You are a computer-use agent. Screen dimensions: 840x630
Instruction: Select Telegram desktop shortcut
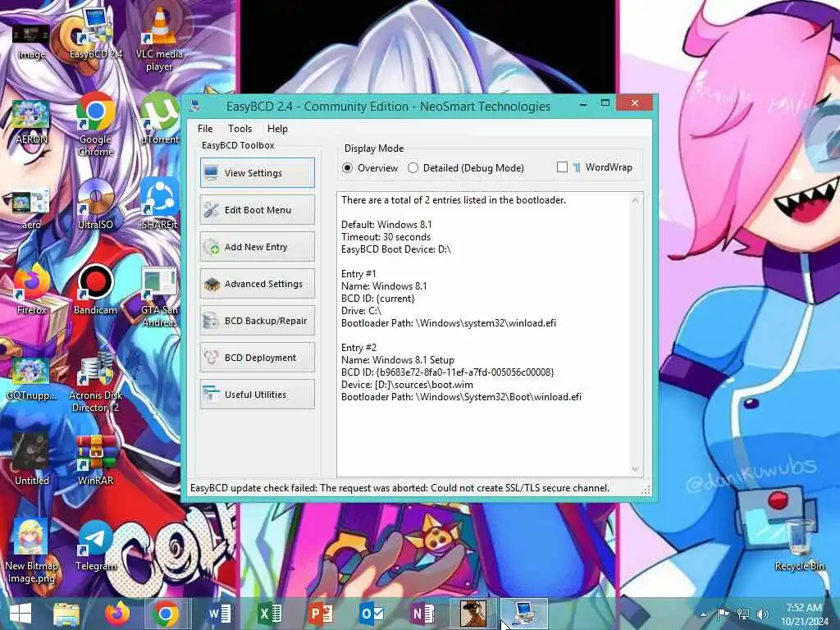pos(95,546)
